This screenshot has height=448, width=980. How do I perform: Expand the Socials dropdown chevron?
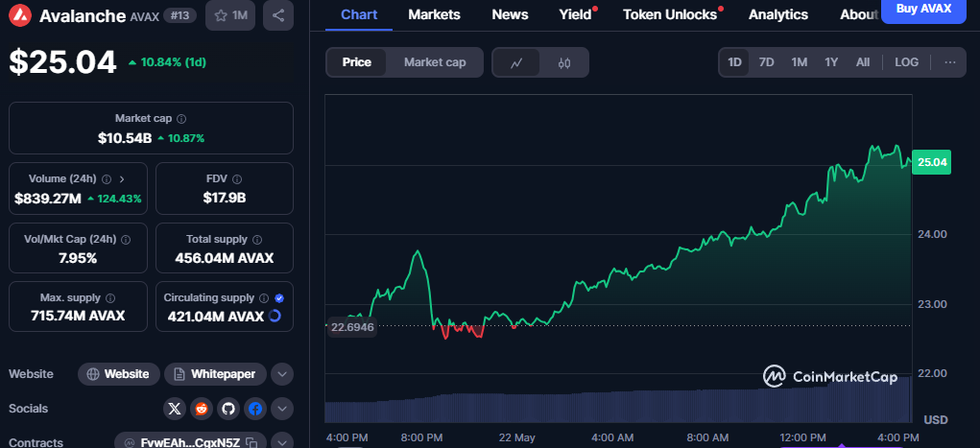coord(282,410)
